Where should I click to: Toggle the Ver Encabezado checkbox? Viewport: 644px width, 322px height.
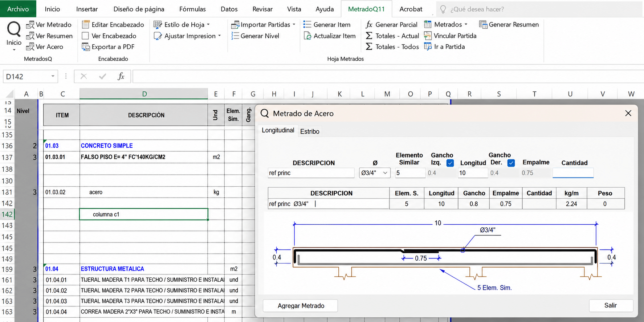(85, 36)
